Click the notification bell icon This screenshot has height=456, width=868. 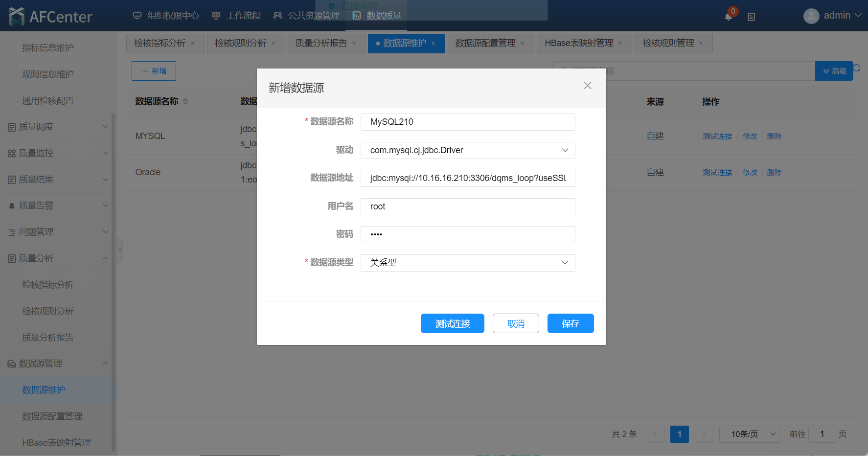pos(728,17)
